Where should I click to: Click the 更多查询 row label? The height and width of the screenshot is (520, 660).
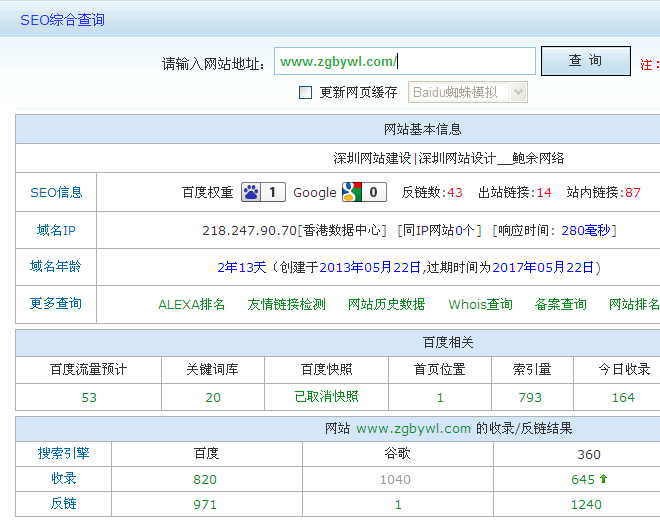[x=56, y=304]
